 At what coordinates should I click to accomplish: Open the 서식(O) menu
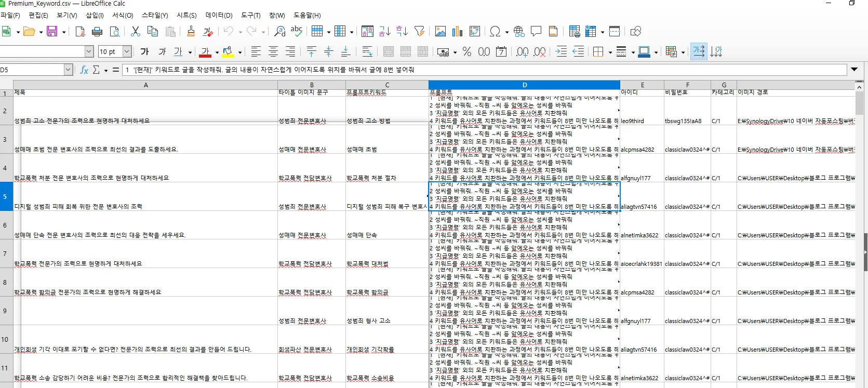tap(123, 15)
